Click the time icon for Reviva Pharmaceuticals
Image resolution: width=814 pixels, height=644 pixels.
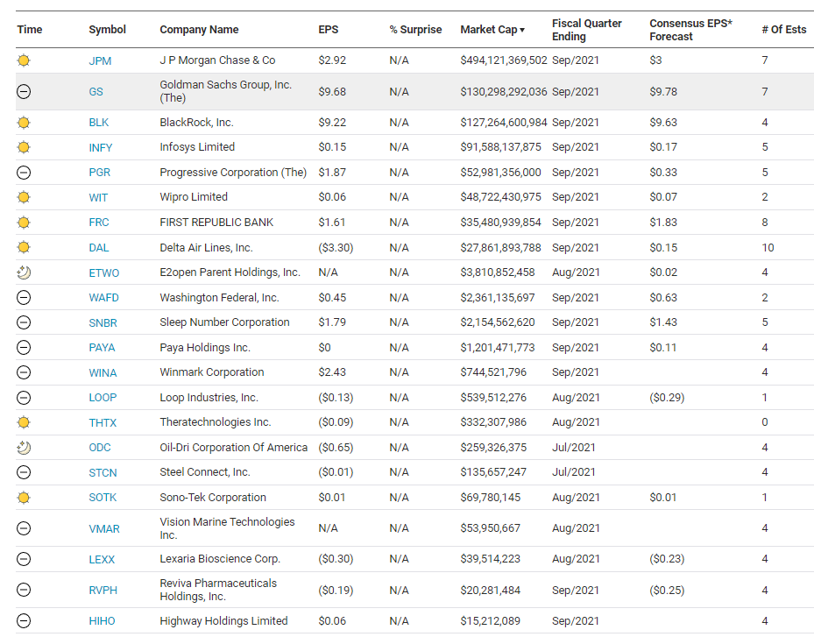pyautogui.click(x=24, y=590)
